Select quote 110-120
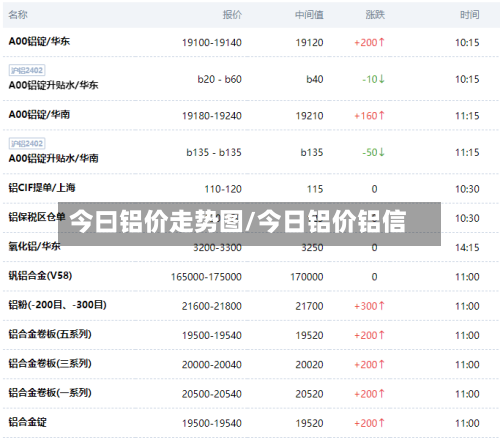Image resolution: width=500 pixels, height=448 pixels. pyautogui.click(x=223, y=189)
